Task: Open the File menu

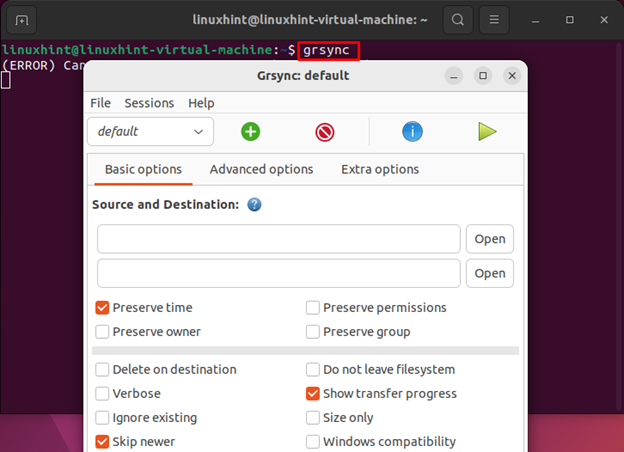Action: coord(100,103)
